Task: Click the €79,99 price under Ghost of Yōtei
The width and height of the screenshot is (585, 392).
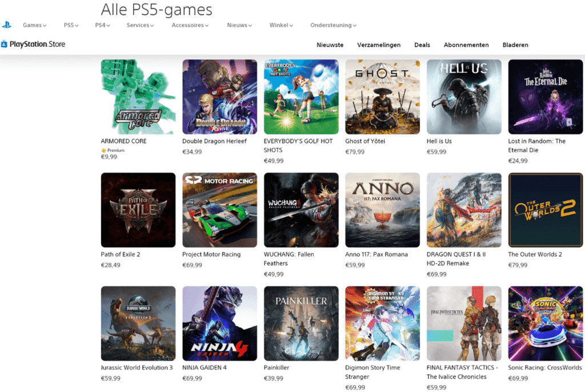Action: coord(355,152)
